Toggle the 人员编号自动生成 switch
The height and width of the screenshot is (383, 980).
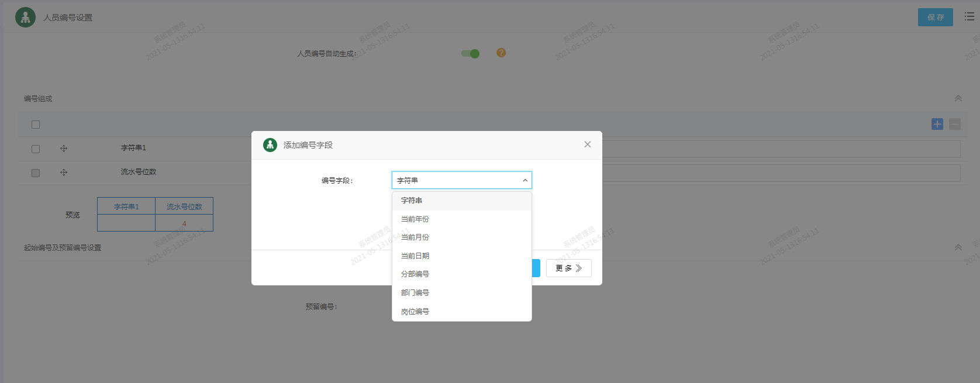pos(471,53)
